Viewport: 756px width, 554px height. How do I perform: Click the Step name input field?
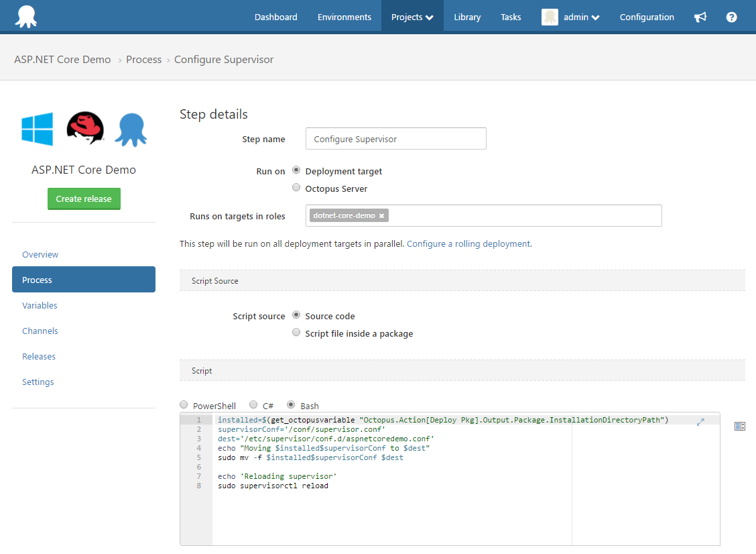coord(395,138)
